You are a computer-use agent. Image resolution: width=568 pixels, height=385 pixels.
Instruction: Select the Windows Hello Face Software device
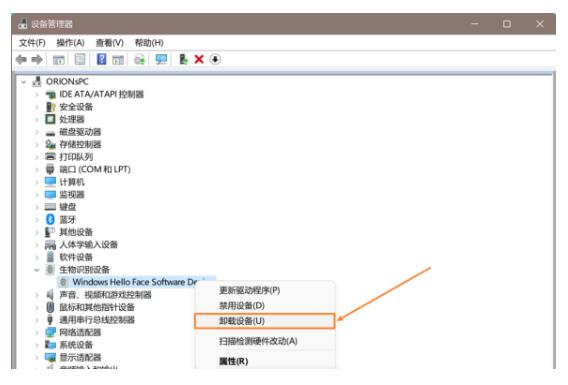(x=135, y=282)
